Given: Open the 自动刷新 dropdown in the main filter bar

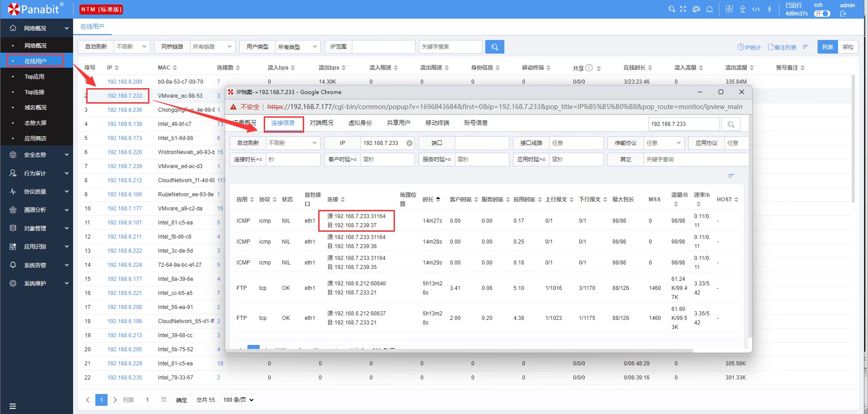Looking at the screenshot, I should click(x=132, y=47).
